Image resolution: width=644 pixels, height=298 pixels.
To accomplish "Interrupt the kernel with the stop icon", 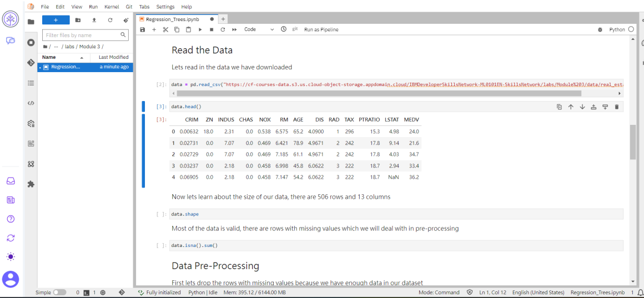I will tap(212, 29).
